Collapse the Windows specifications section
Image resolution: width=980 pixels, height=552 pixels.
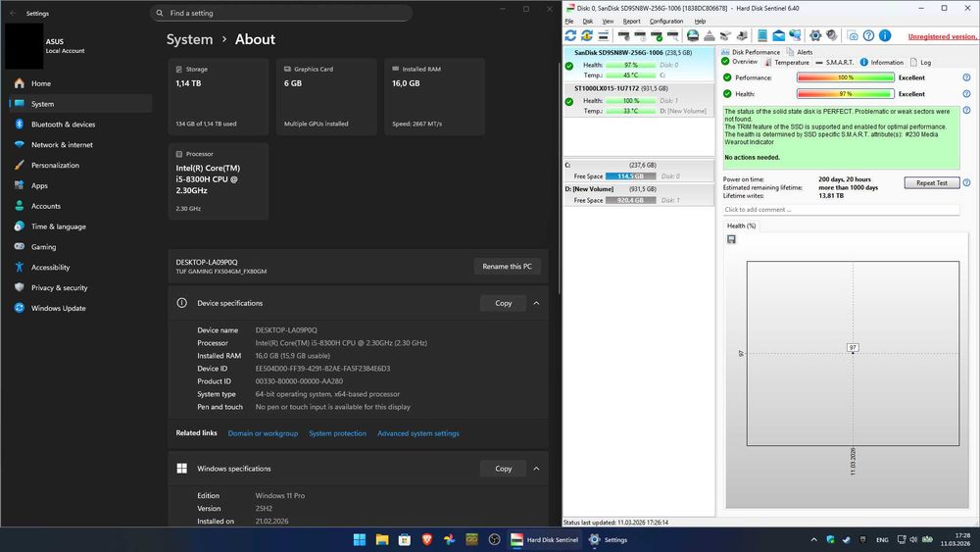click(536, 469)
